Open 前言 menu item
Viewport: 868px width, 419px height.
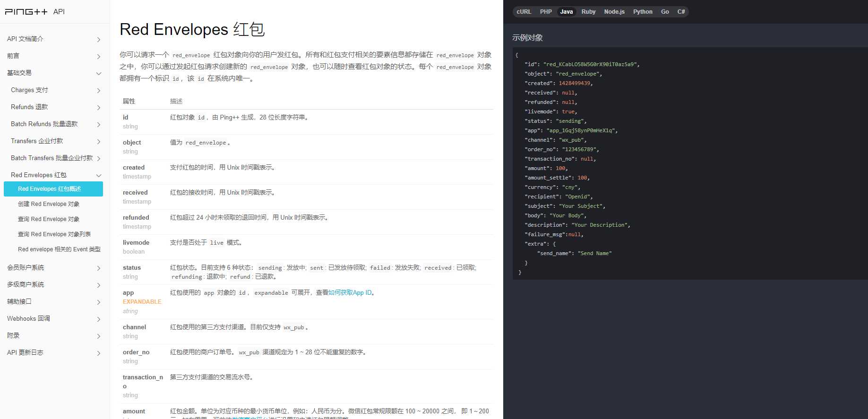(13, 56)
